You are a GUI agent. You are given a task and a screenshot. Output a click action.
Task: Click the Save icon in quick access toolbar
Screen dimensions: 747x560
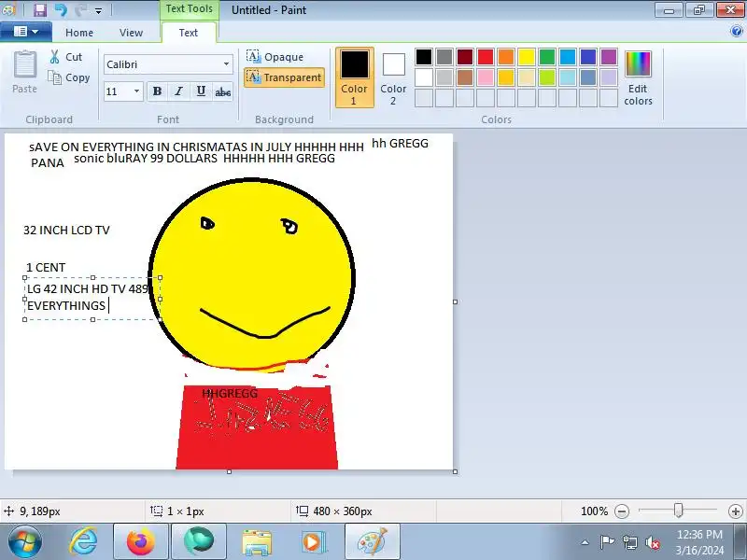(40, 9)
